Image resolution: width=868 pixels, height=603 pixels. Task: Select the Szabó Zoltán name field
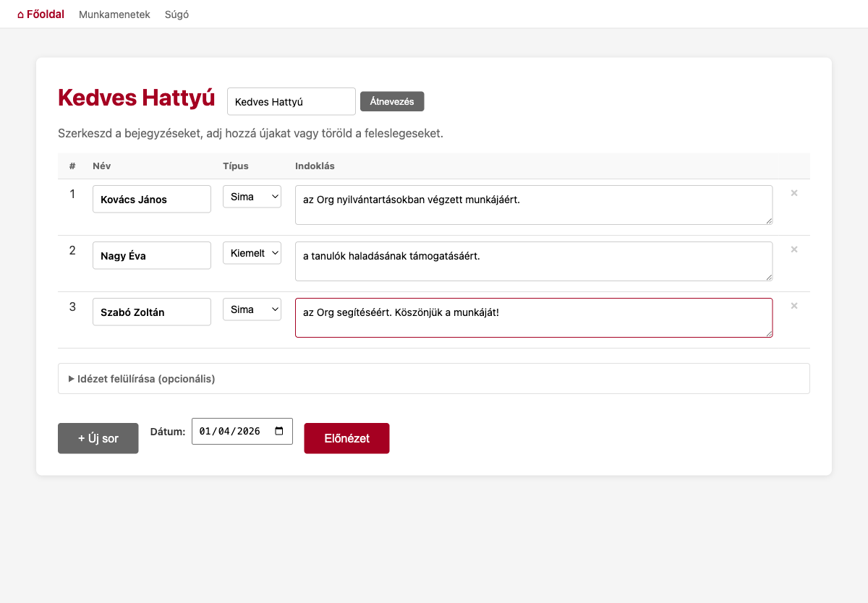(x=152, y=312)
